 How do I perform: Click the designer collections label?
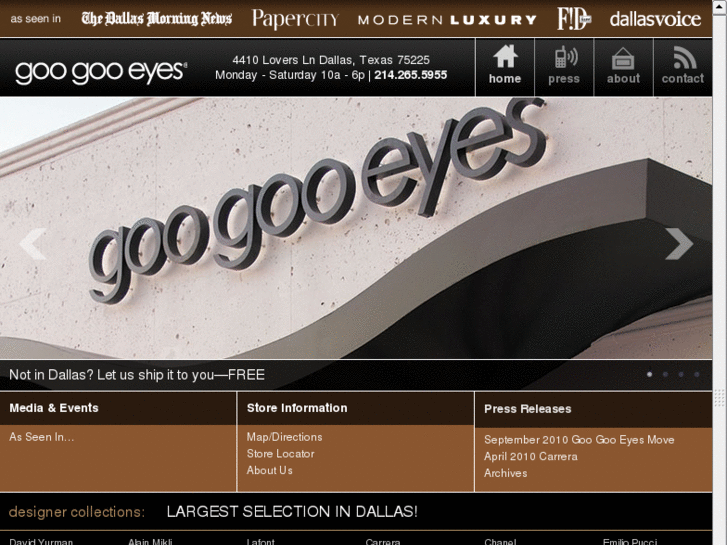click(x=77, y=512)
